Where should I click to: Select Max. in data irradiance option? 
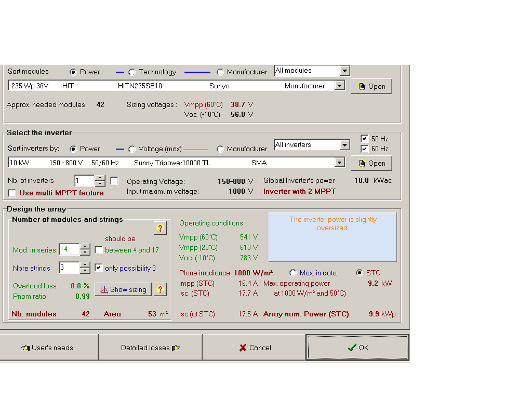pyautogui.click(x=292, y=273)
